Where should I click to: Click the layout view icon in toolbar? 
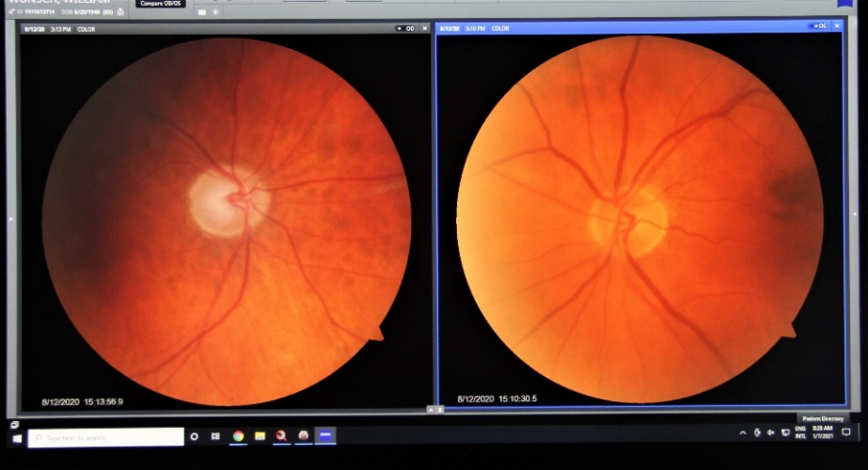[x=201, y=12]
